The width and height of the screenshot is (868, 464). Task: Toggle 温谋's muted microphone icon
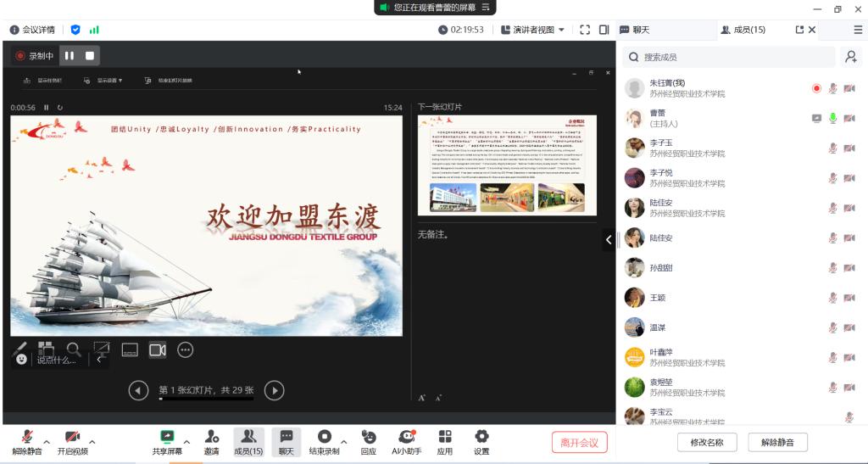(832, 327)
